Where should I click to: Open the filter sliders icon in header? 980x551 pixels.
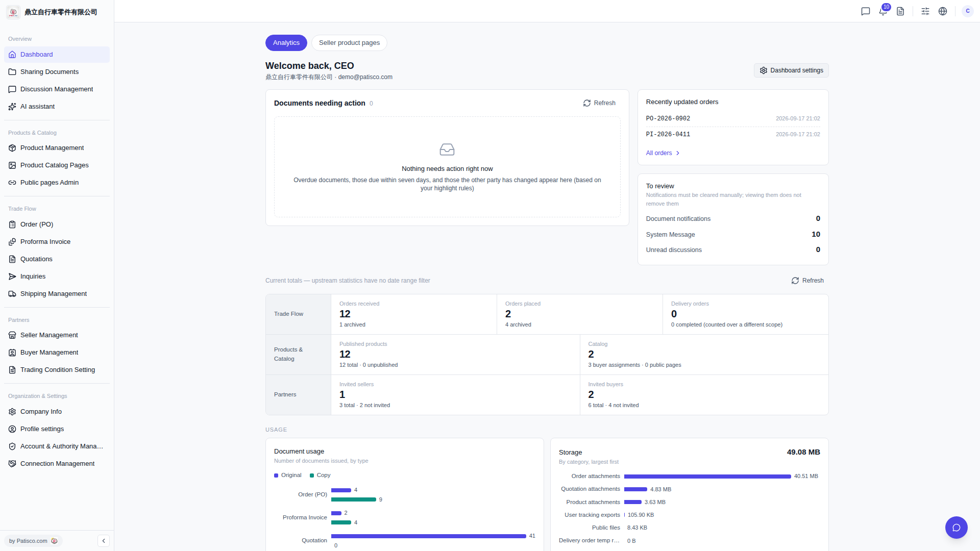point(925,11)
